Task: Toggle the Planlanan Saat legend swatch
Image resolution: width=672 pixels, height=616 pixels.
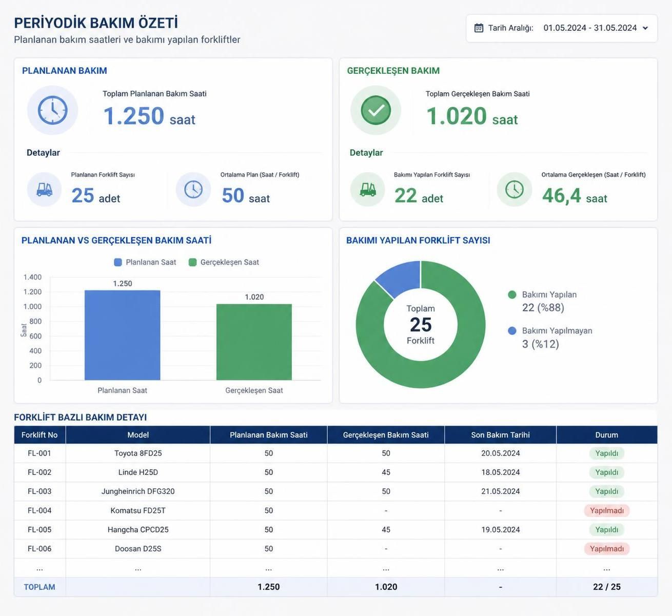Action: point(118,262)
